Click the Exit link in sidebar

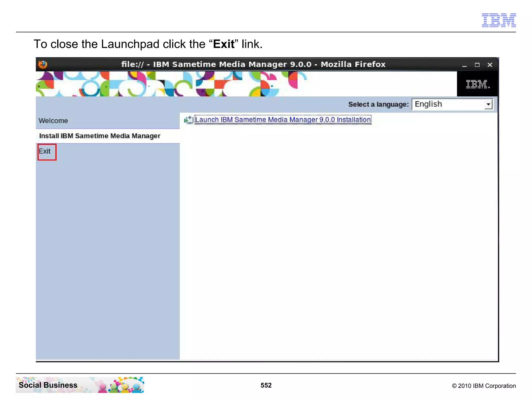tap(45, 151)
